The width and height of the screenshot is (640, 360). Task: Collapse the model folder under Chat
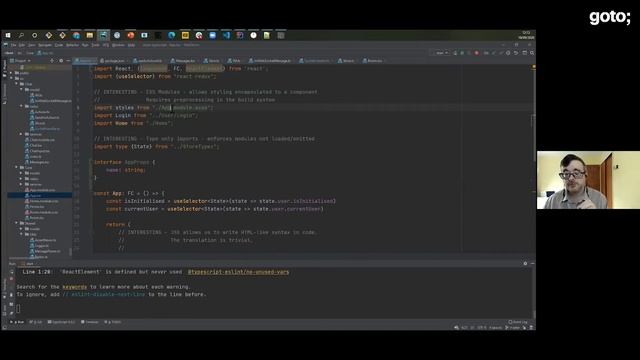point(22,89)
